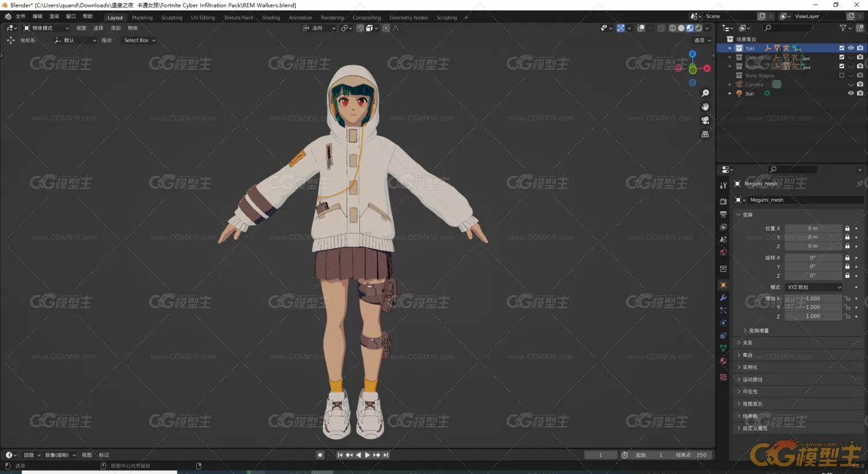Open the Object Constraints tab icon
This screenshot has width=868, height=474.
pyautogui.click(x=723, y=336)
